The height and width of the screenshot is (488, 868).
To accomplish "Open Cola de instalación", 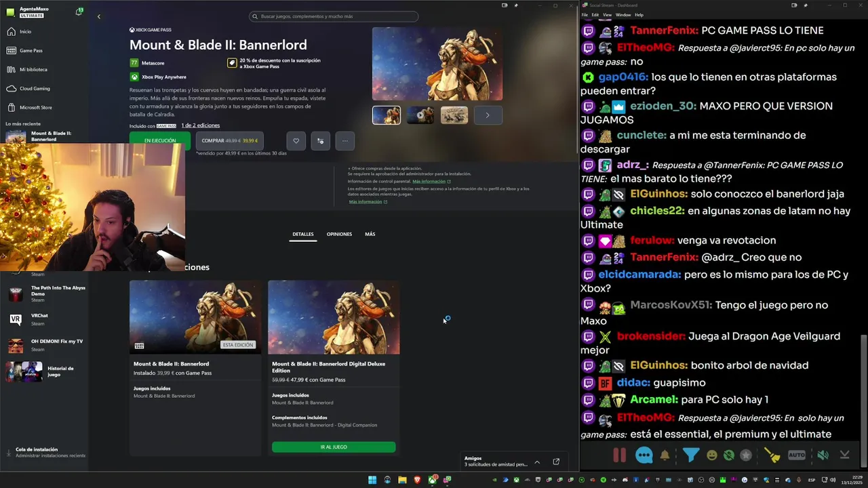I will 45,452.
